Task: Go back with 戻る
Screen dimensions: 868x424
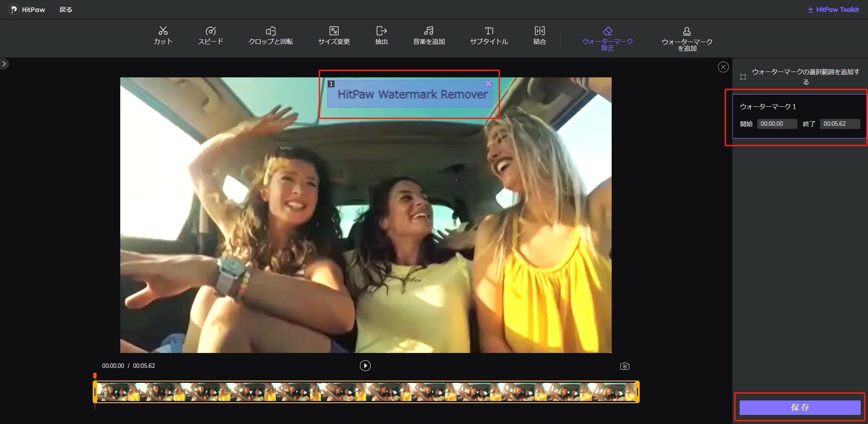Action: click(66, 10)
